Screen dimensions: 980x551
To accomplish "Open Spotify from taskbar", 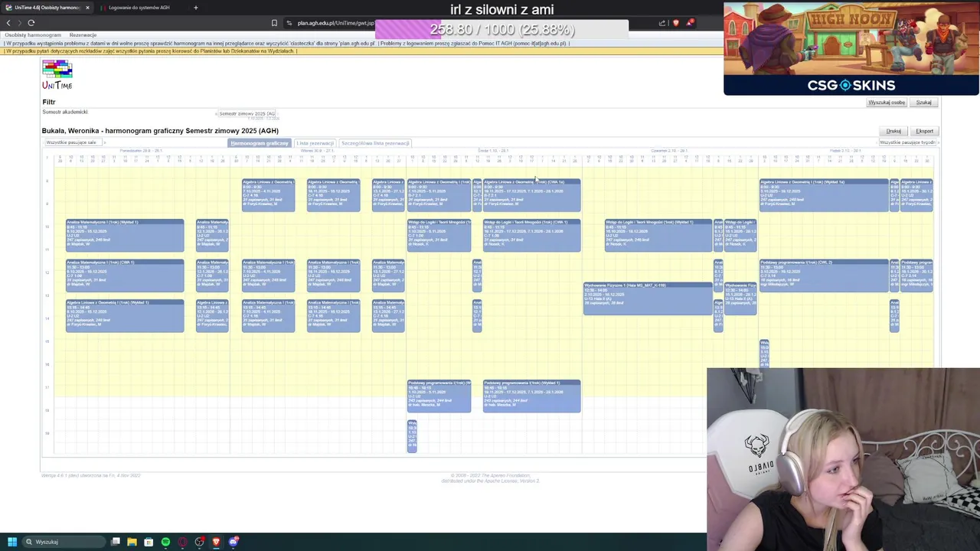I will (165, 542).
